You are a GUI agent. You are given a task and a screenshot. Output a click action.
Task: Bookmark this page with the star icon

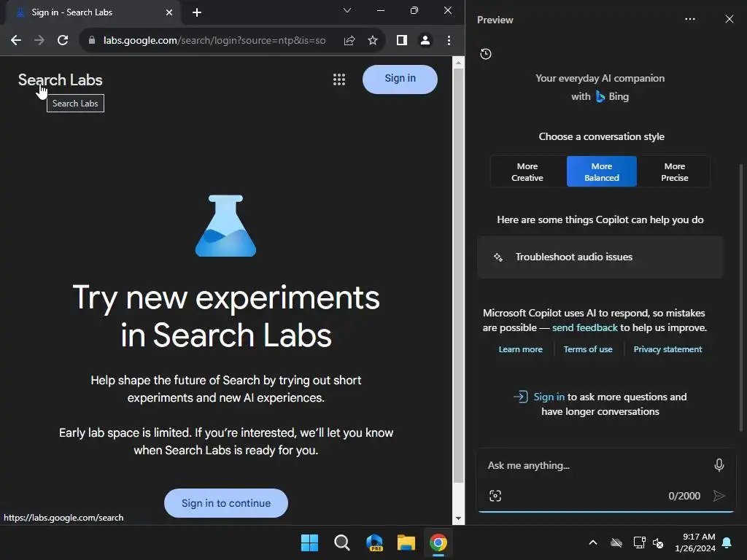tap(373, 41)
